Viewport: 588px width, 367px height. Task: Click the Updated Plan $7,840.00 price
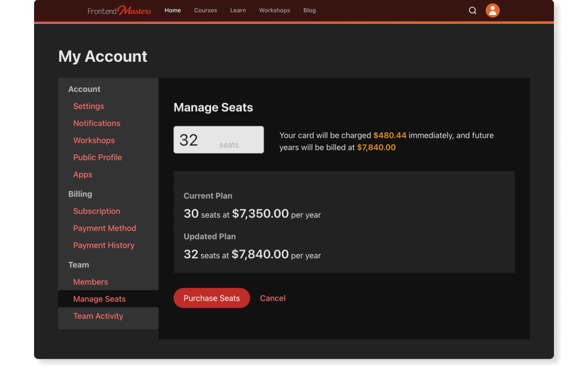(x=260, y=254)
